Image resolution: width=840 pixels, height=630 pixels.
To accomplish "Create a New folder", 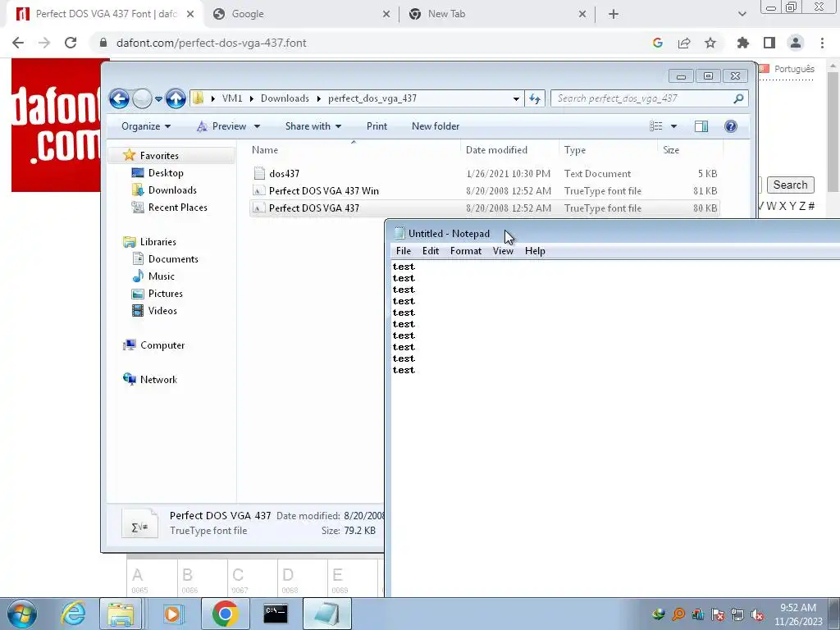I will [x=436, y=126].
